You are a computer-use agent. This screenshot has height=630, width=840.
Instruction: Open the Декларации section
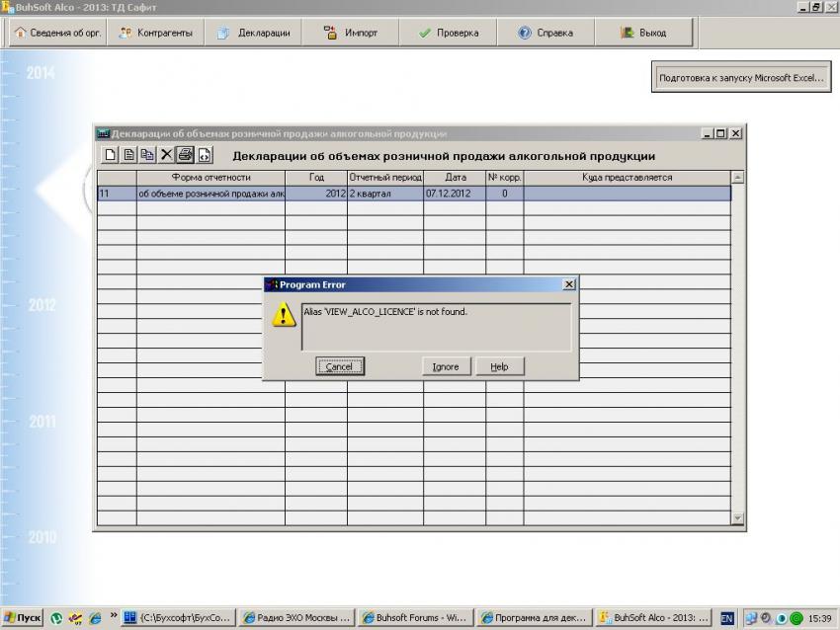pos(254,33)
